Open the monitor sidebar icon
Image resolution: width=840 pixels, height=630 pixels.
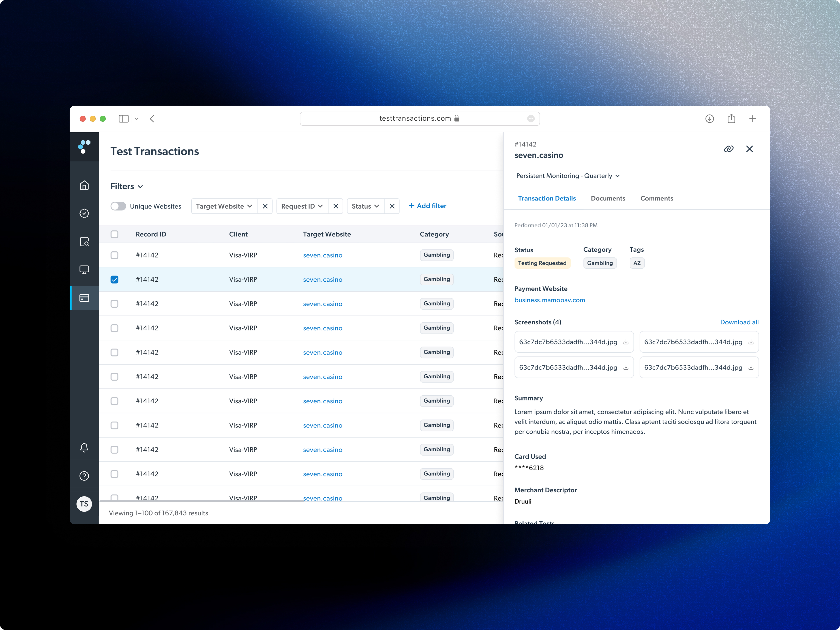click(x=84, y=270)
